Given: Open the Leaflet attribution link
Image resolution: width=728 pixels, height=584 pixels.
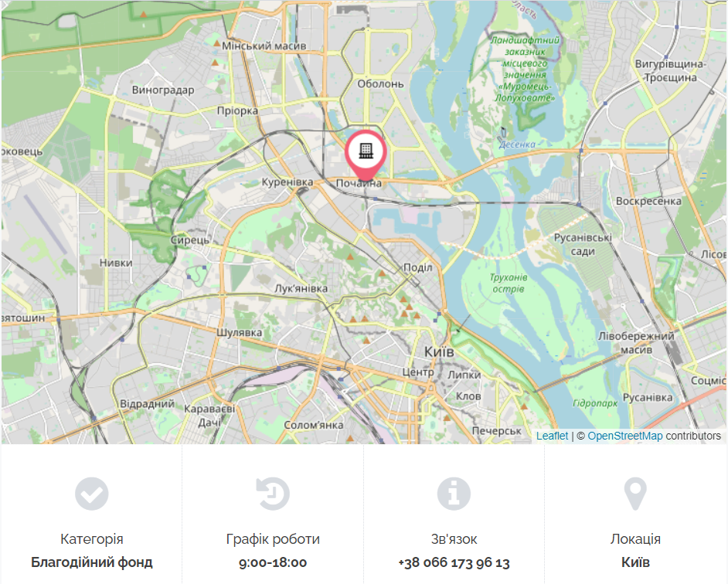Looking at the screenshot, I should [552, 436].
